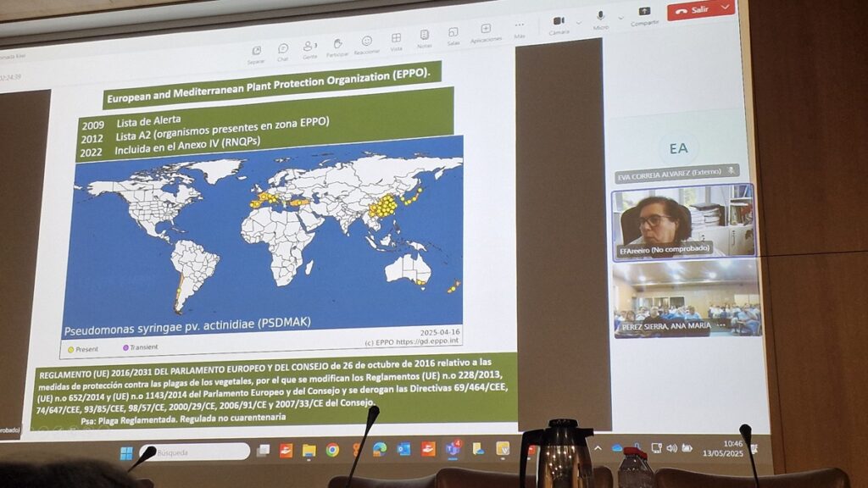This screenshot has width=868, height=488.
Task: Click the '2009 Lista de Alerta' line
Action: (131, 122)
